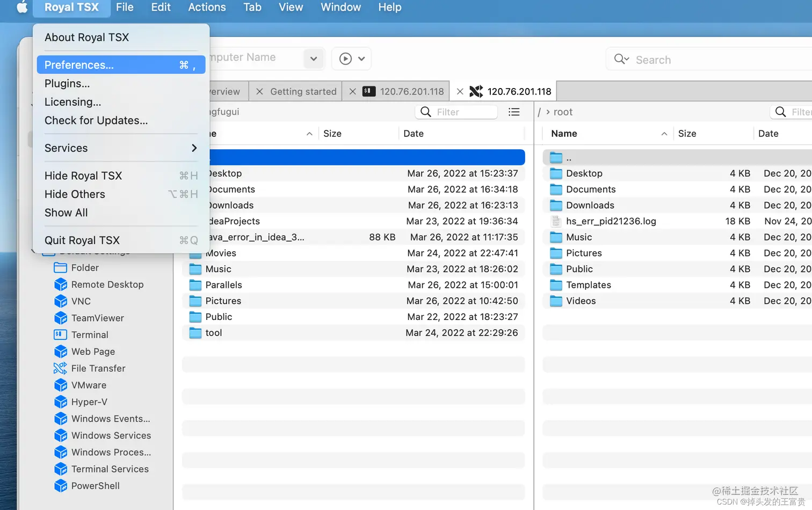Choose Hide Others
812x510 pixels.
(121, 194)
